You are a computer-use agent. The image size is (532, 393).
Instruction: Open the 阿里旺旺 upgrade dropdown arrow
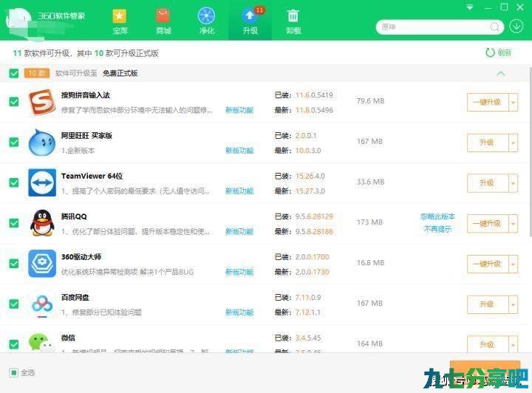(x=514, y=143)
